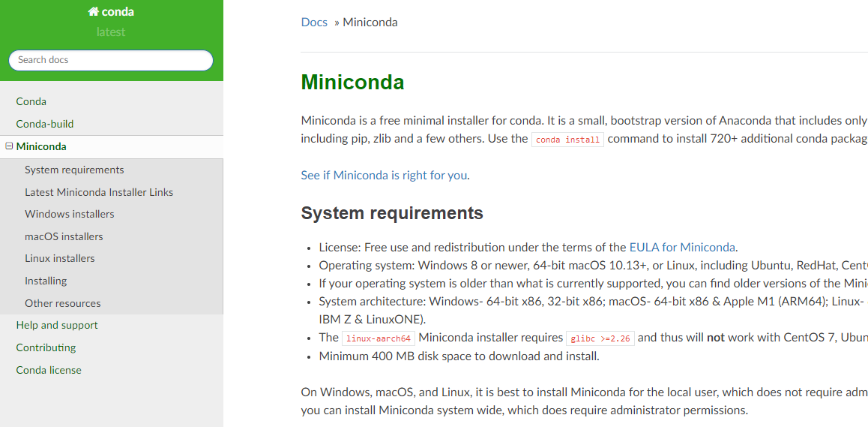Image resolution: width=868 pixels, height=427 pixels.
Task: Click the Docs breadcrumb link
Action: [x=314, y=23]
